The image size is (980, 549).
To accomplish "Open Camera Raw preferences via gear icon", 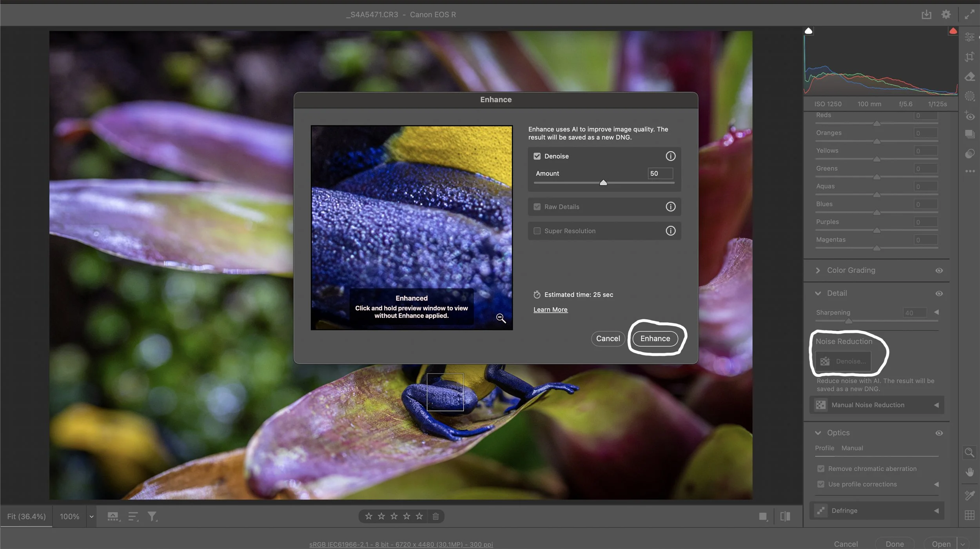I will pyautogui.click(x=946, y=14).
